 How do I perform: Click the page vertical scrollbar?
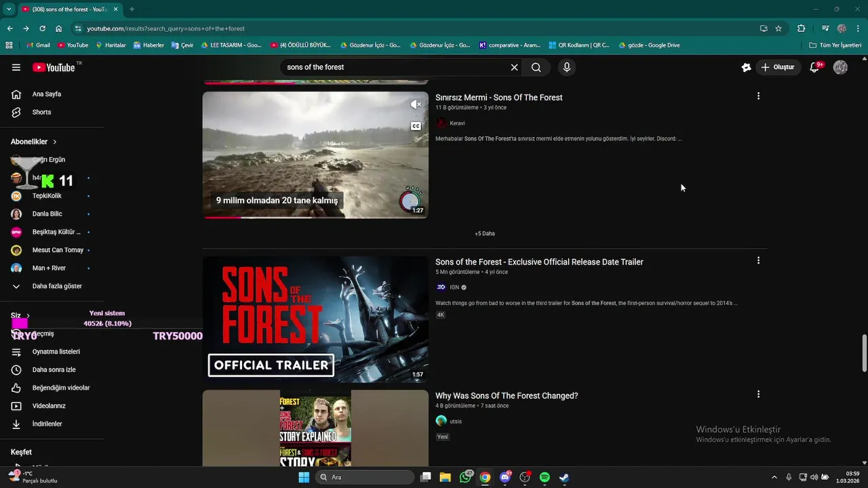[864, 352]
